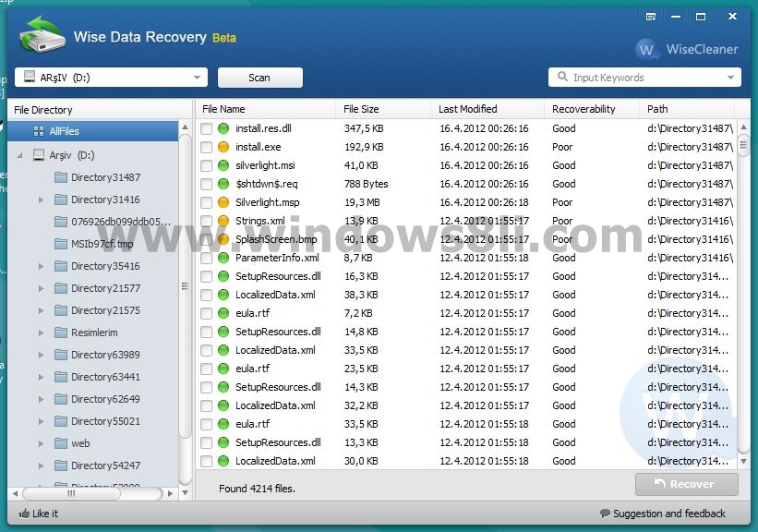This screenshot has width=758, height=532.
Task: Click the Like it thumbs-up icon
Action: 24,514
